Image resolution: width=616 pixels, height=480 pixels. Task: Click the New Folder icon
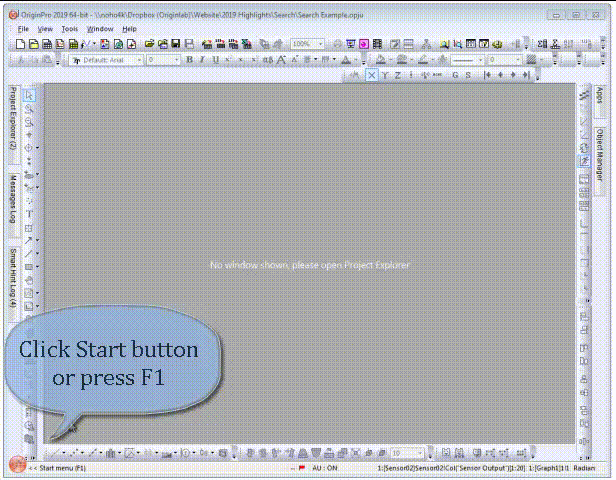click(34, 44)
